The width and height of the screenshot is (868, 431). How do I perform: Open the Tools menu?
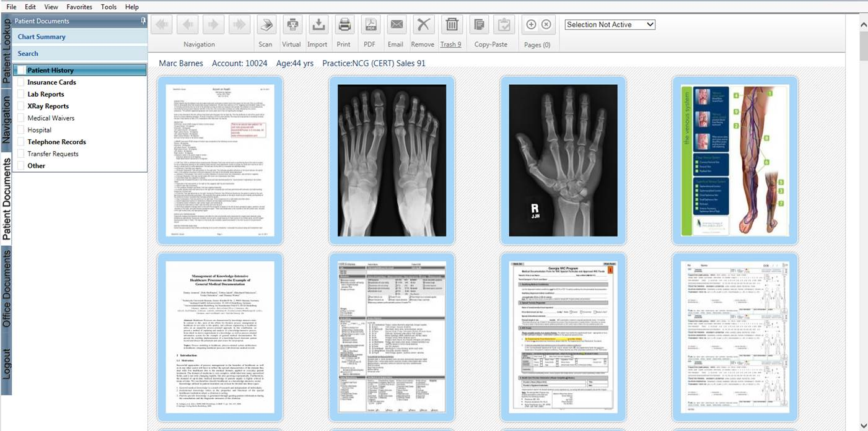(108, 7)
